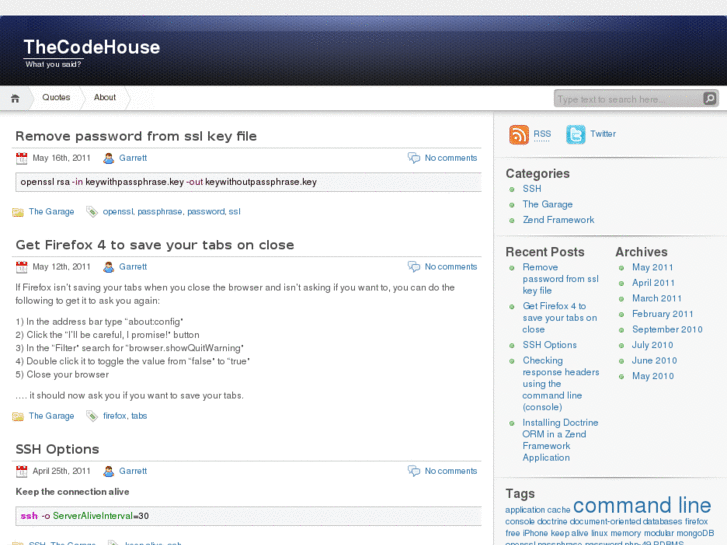
Task: Click comment bubble icon on SSH Options post
Action: [x=414, y=471]
